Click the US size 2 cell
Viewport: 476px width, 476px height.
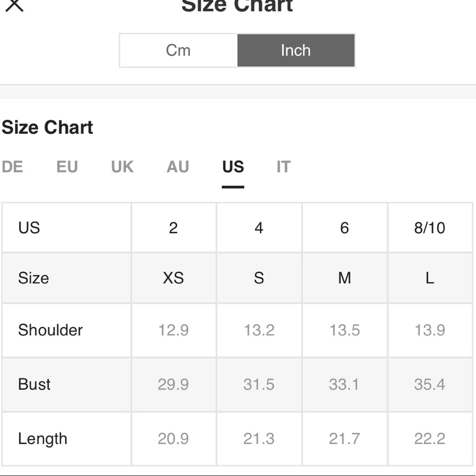173,228
